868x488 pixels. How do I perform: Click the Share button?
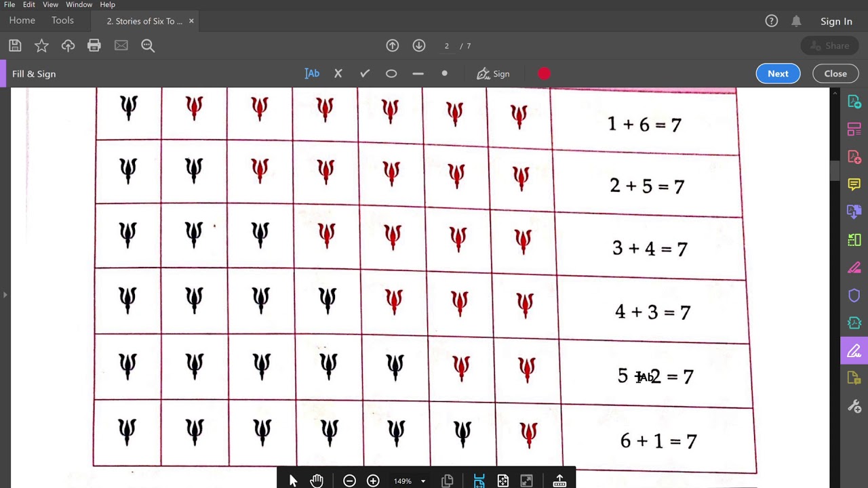pyautogui.click(x=830, y=45)
